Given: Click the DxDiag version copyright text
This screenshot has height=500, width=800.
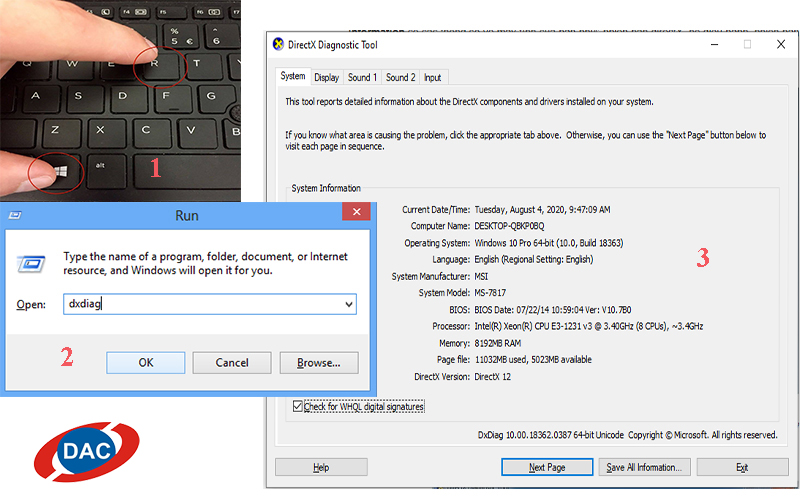Looking at the screenshot, I should 628,435.
